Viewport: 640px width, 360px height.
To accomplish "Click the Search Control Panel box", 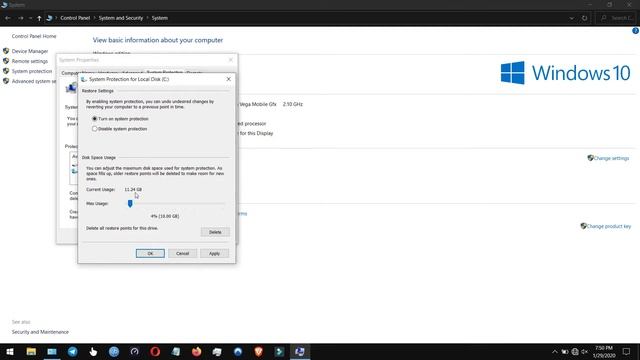I will pos(617,18).
